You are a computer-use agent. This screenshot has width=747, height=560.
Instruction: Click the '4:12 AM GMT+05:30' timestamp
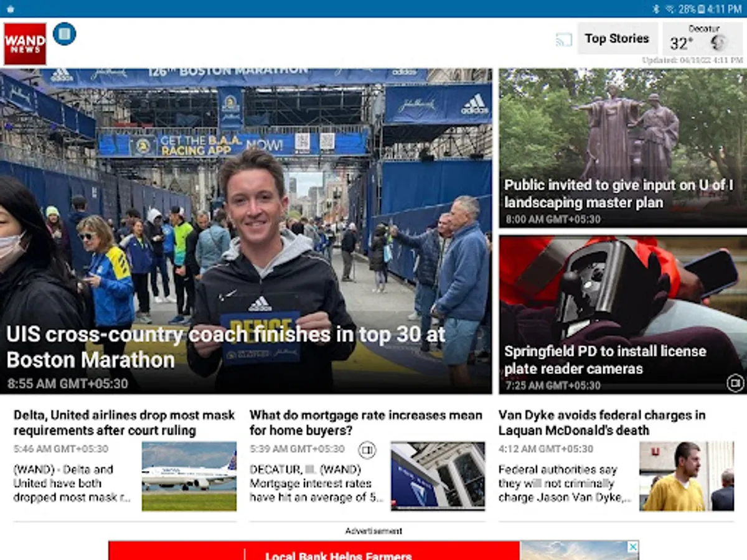point(546,449)
